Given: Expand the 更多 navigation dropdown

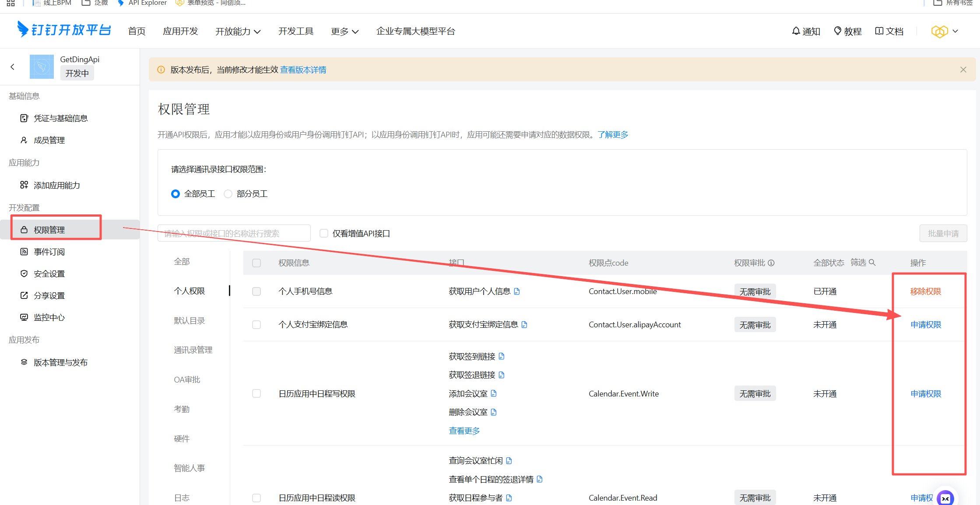Looking at the screenshot, I should pyautogui.click(x=345, y=32).
